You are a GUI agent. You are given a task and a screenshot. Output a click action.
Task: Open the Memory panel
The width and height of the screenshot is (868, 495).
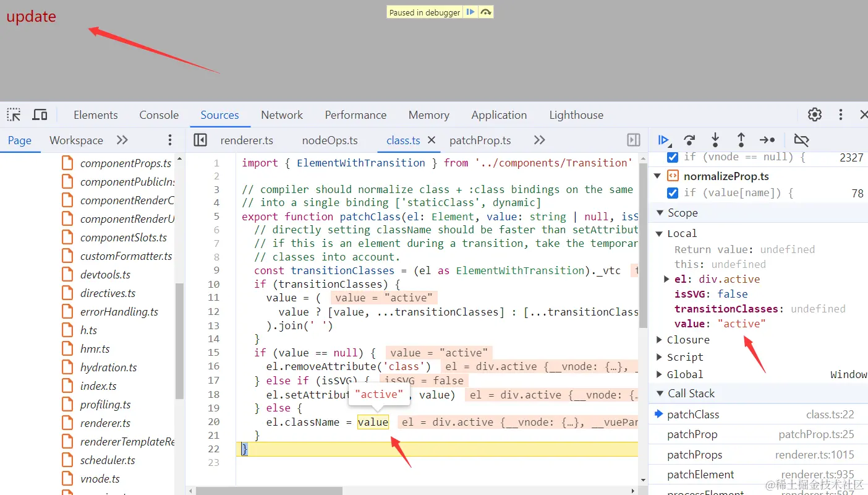tap(428, 115)
